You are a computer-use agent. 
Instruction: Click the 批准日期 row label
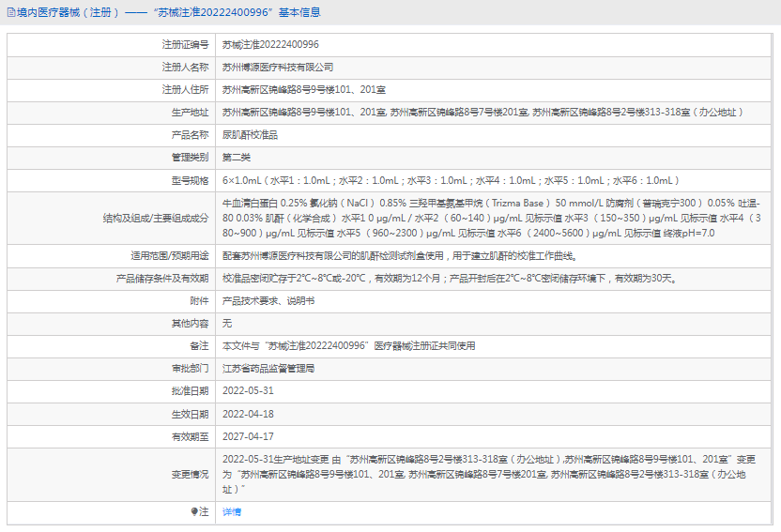(191, 391)
